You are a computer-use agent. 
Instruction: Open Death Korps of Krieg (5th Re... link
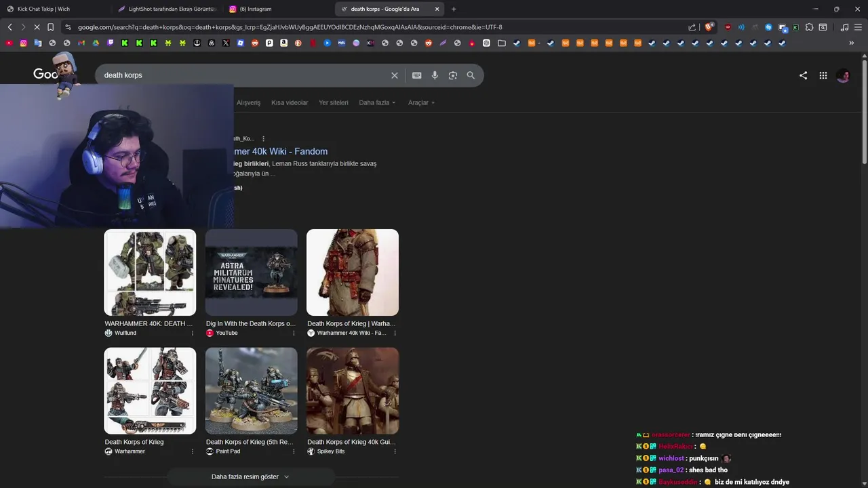250,442
